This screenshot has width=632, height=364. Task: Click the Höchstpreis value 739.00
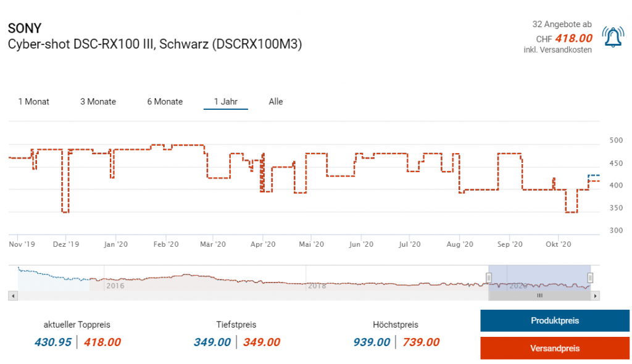coord(421,342)
